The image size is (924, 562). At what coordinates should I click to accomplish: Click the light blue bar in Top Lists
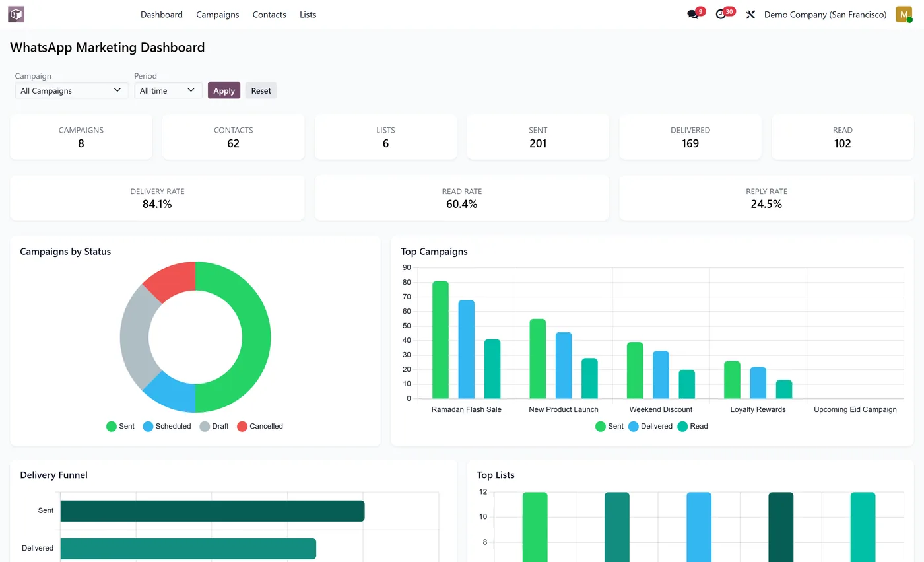(699, 527)
